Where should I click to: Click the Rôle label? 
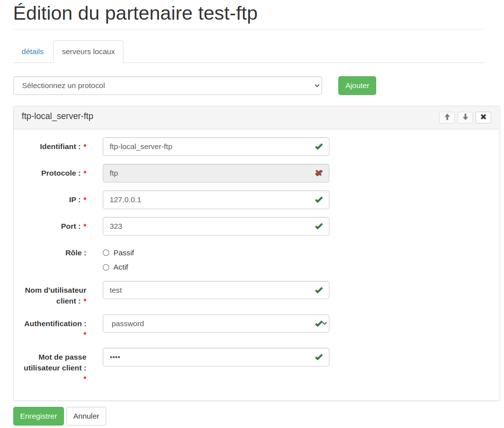tap(76, 253)
